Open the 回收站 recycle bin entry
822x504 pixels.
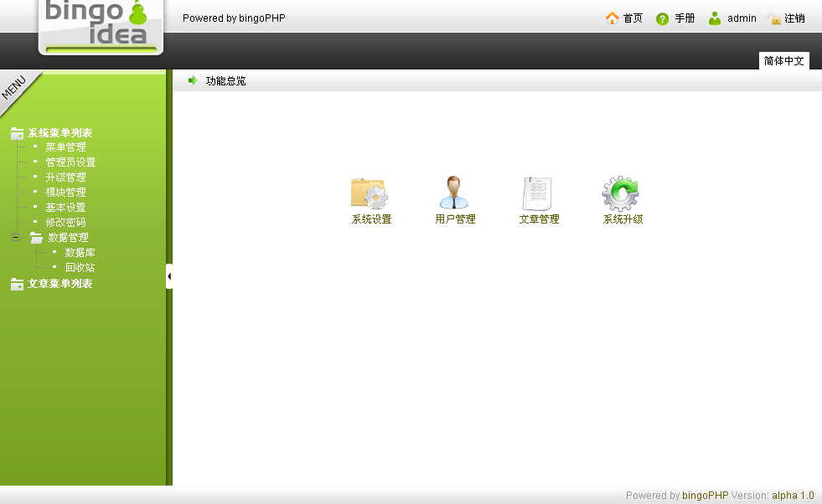(x=80, y=267)
